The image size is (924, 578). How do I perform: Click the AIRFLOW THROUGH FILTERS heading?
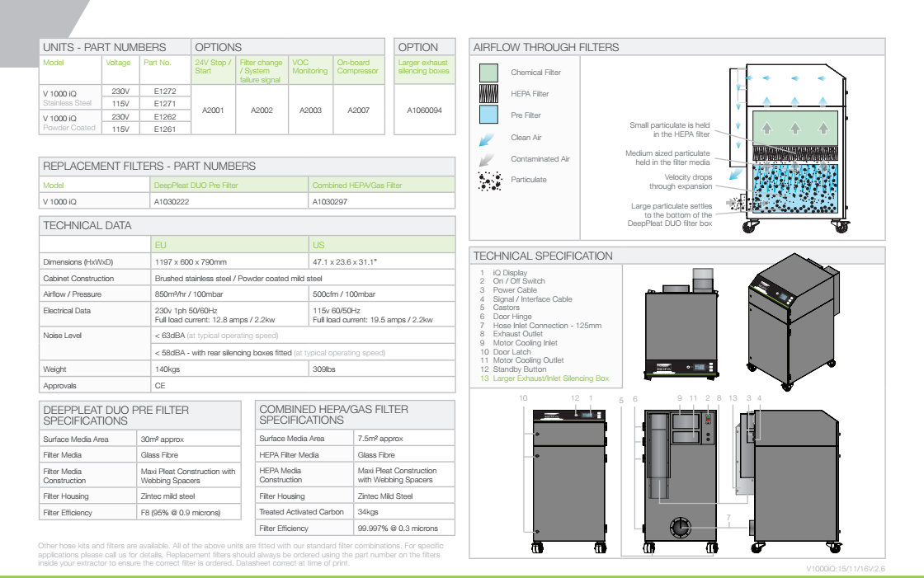[x=546, y=47]
